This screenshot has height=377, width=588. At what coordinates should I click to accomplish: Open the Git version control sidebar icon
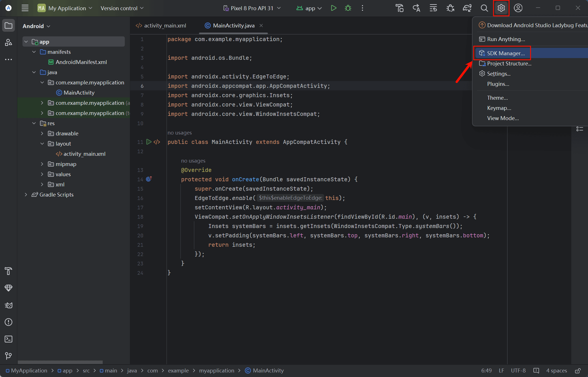pyautogui.click(x=8, y=356)
